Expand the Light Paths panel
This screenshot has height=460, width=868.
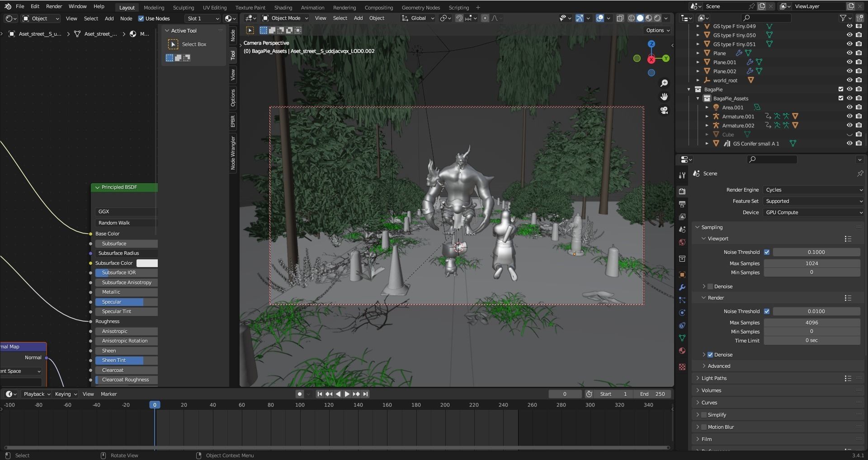(x=714, y=378)
